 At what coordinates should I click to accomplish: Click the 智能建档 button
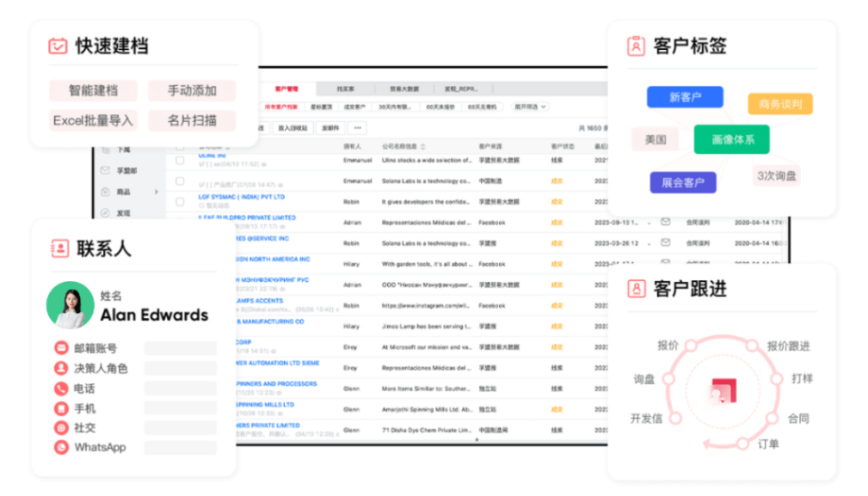[93, 90]
